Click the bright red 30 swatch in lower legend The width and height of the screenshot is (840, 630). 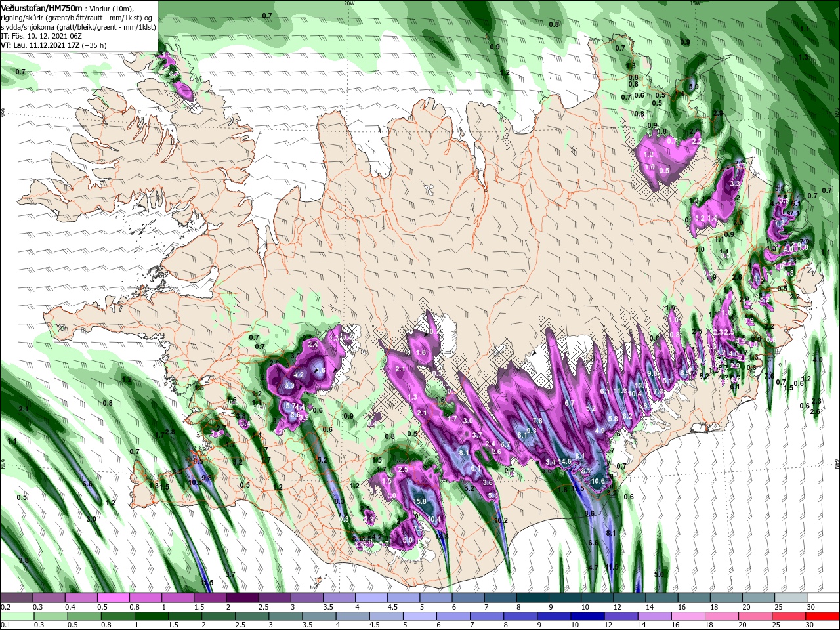tap(822, 616)
